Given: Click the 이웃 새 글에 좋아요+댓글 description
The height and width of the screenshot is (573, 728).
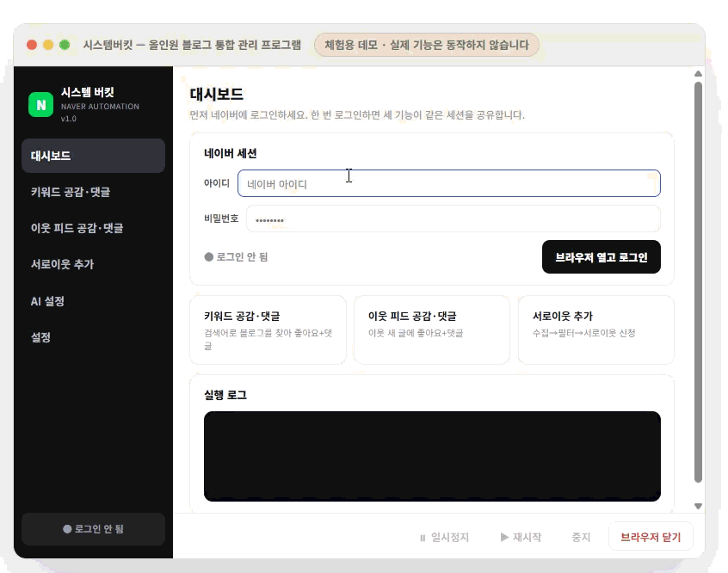Looking at the screenshot, I should pyautogui.click(x=416, y=333).
